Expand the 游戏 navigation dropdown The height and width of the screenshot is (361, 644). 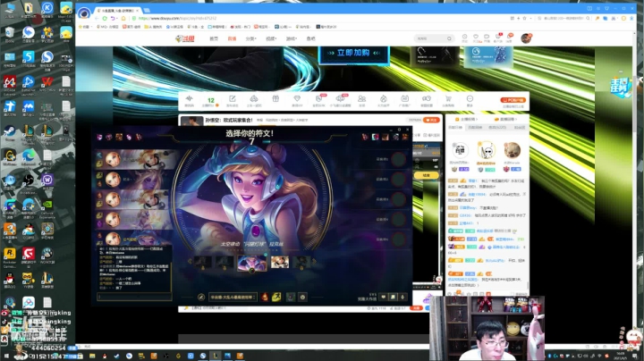(292, 38)
